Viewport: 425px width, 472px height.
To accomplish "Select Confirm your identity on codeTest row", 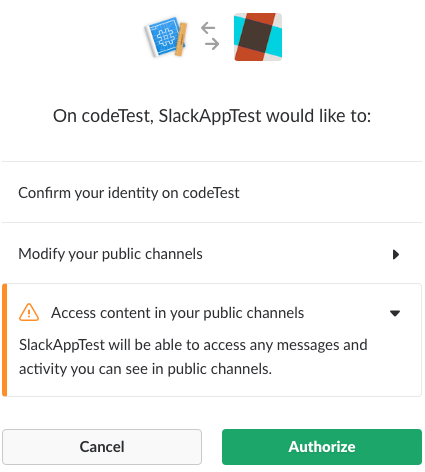I will (212, 193).
